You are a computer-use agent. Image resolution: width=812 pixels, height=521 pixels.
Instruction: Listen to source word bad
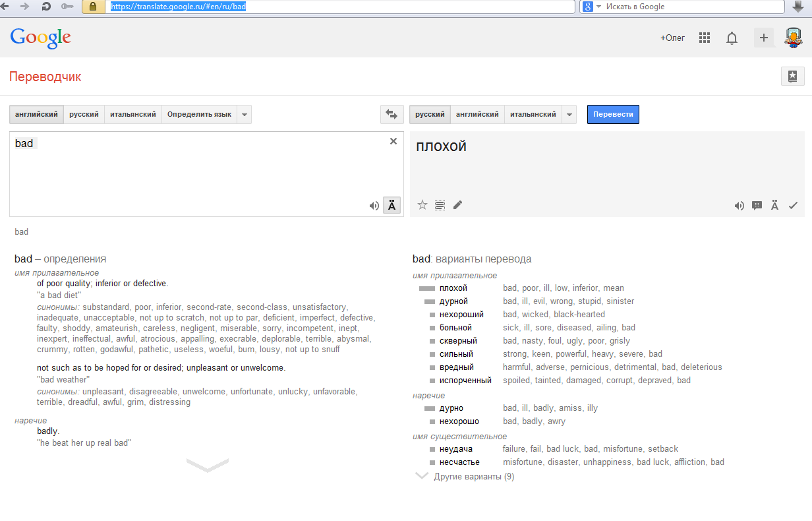374,206
